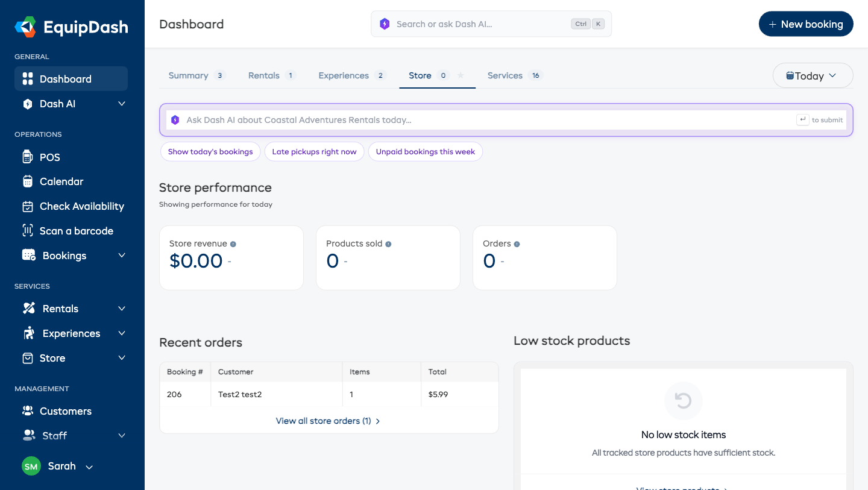Click the Customers people icon

coord(27,411)
